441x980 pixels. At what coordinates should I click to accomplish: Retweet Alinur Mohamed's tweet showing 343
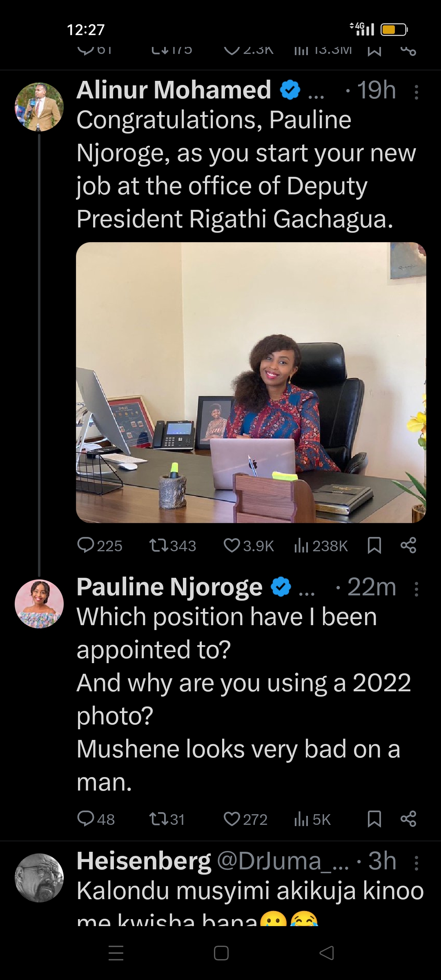pyautogui.click(x=158, y=545)
